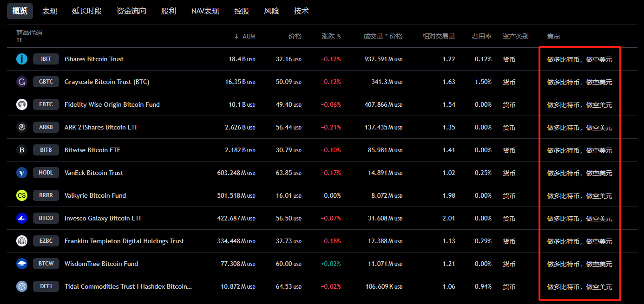Sort by 成交量 * 价格 column header
Screen dimensions: 644x304
pos(383,36)
